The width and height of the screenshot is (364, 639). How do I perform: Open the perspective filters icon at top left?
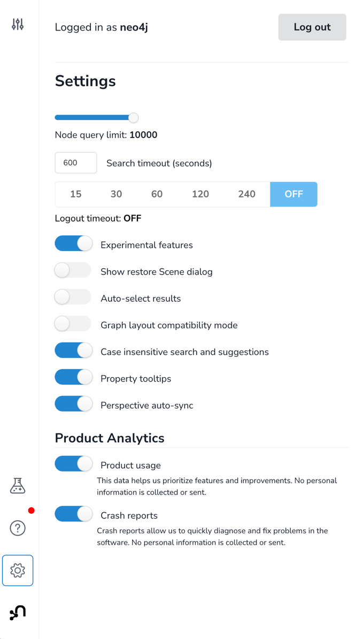pos(18,24)
